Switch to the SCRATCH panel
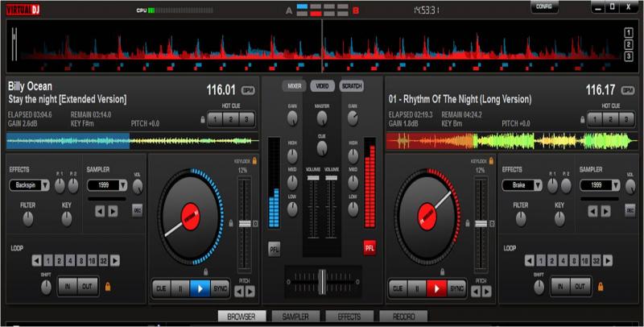This screenshot has width=644, height=327. click(352, 86)
